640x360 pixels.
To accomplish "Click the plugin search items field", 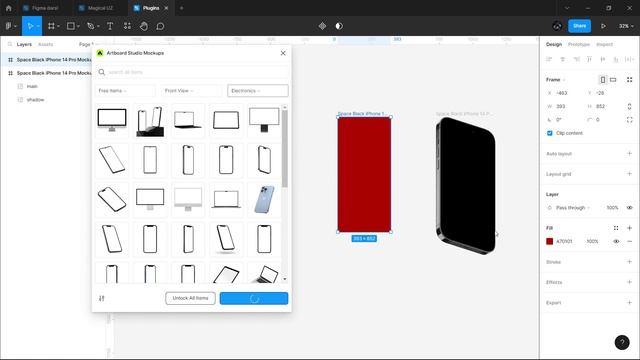I will 192,72.
